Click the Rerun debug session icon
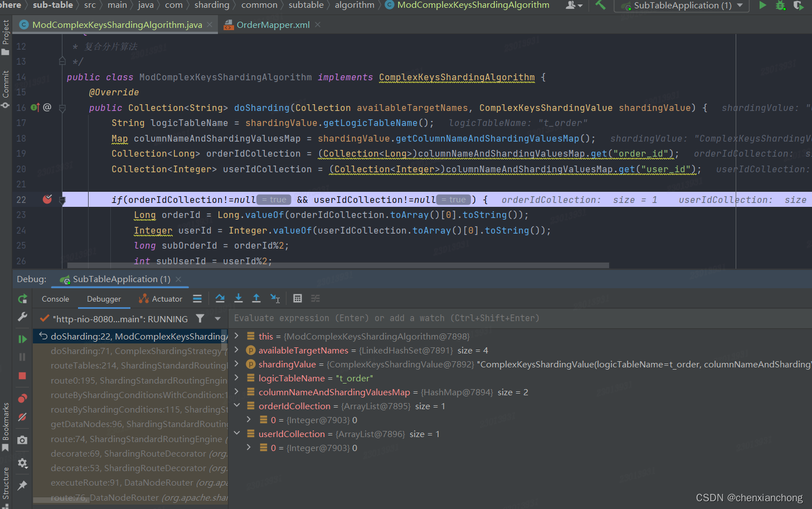 point(22,299)
